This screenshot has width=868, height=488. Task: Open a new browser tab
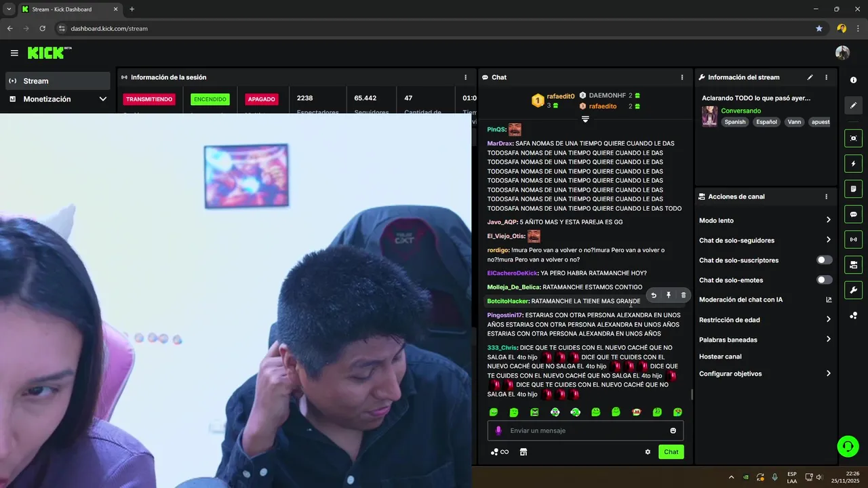[132, 9]
